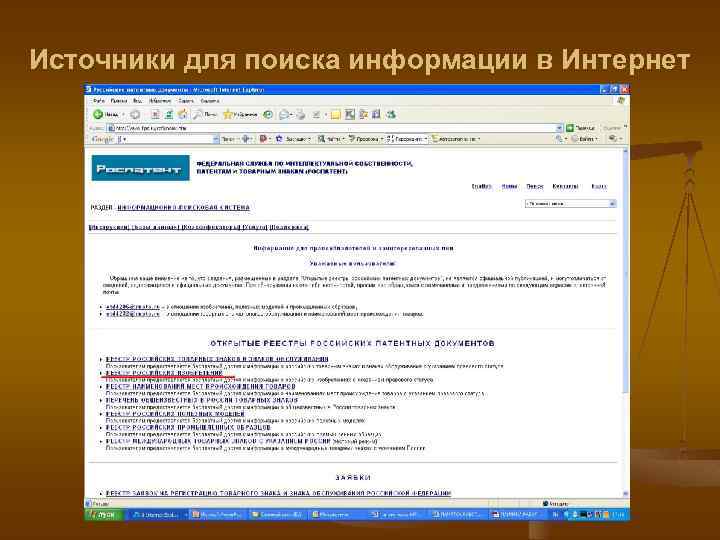Viewport: 720px width, 540px height.
Task: Open the Правка menu
Action: [119, 101]
